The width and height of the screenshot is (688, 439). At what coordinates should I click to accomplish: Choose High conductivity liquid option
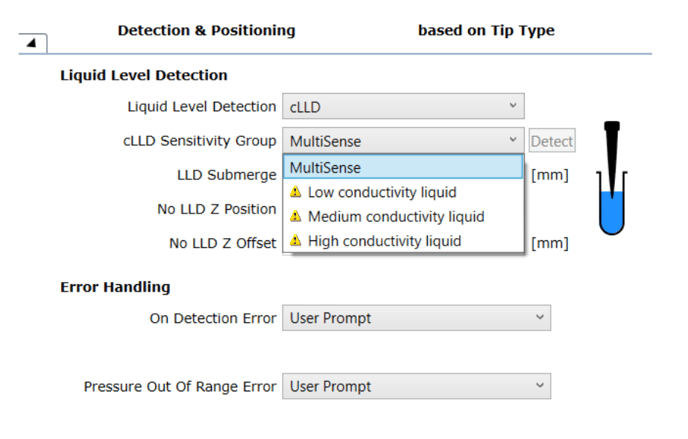pos(403,241)
